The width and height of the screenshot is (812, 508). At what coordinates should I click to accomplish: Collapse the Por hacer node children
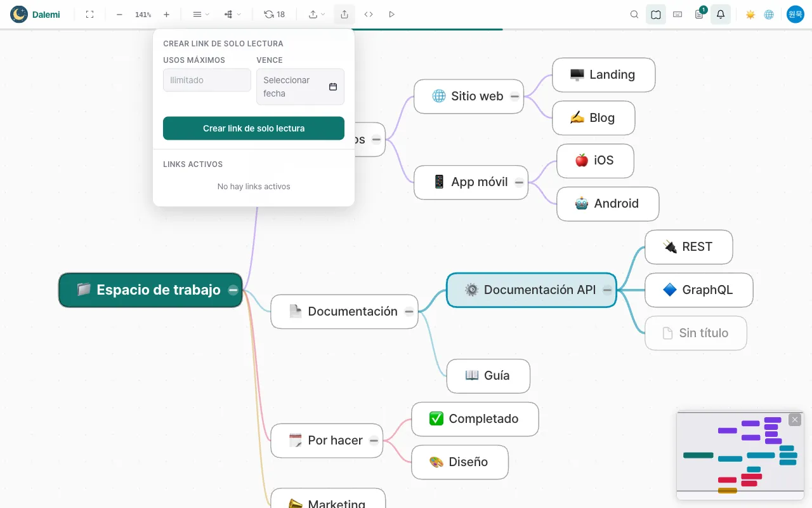coord(374,441)
